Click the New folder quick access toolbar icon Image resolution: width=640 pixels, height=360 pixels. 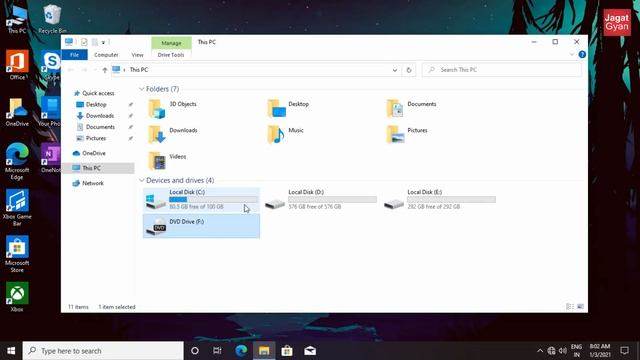pos(95,42)
